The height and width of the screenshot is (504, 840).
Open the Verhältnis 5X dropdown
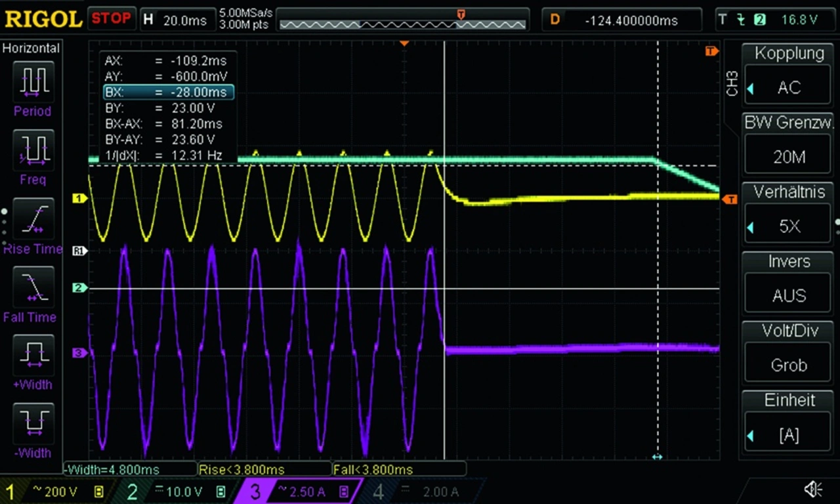pos(788,218)
